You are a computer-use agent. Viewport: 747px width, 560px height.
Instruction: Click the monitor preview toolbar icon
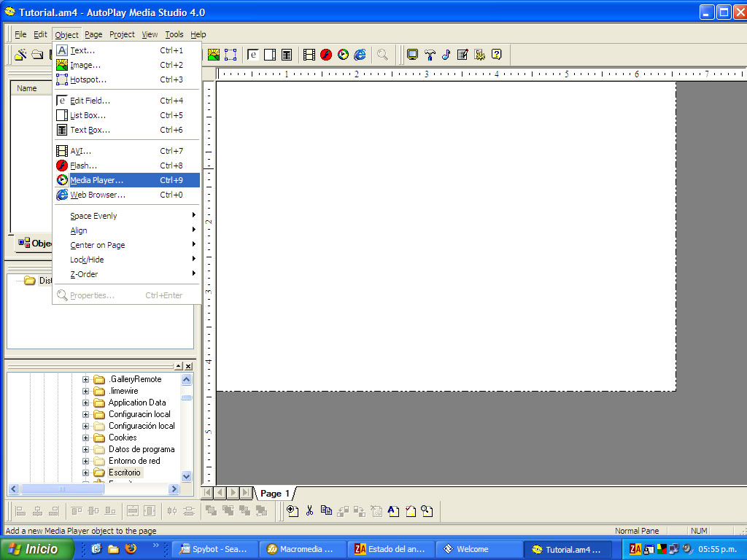pos(413,55)
